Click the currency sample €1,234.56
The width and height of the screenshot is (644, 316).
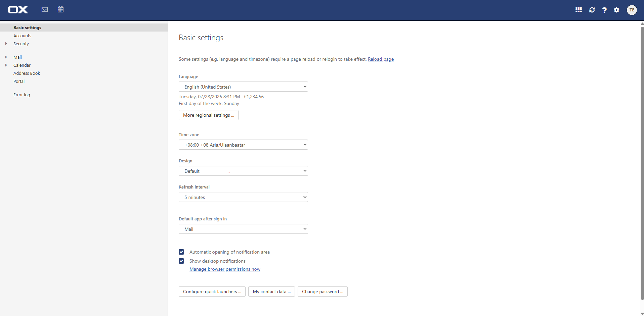click(x=254, y=97)
